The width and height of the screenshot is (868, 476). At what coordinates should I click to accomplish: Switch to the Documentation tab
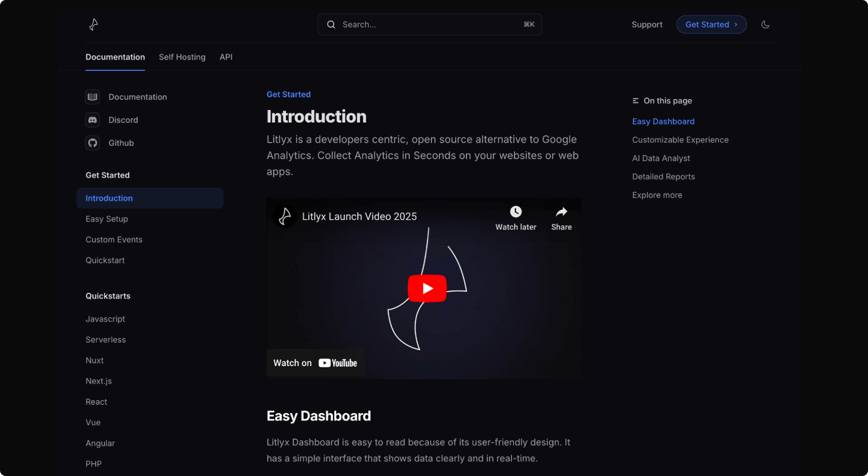click(115, 57)
